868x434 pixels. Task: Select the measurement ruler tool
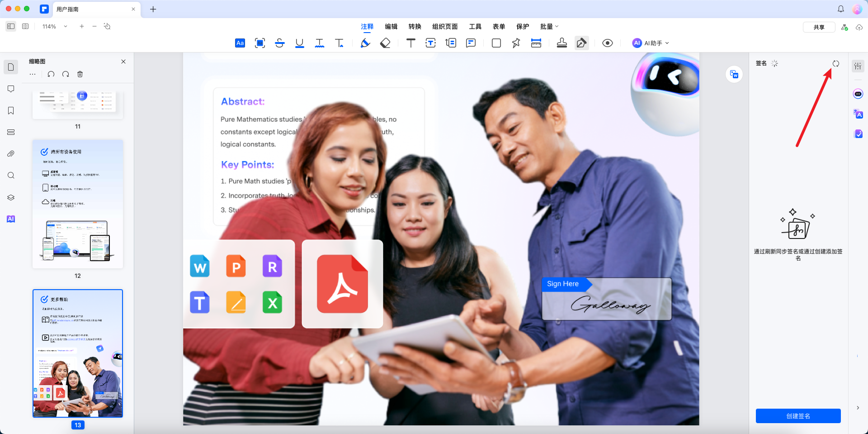click(536, 43)
